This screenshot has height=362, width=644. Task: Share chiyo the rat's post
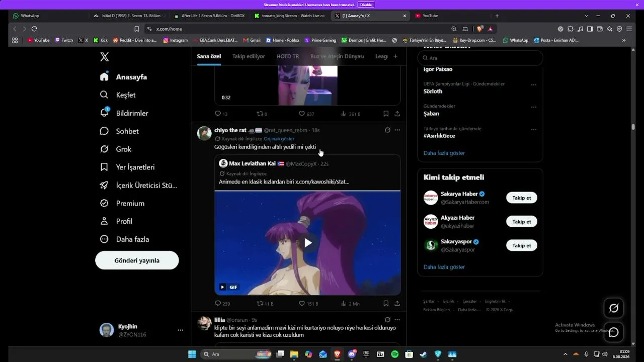pos(397,304)
